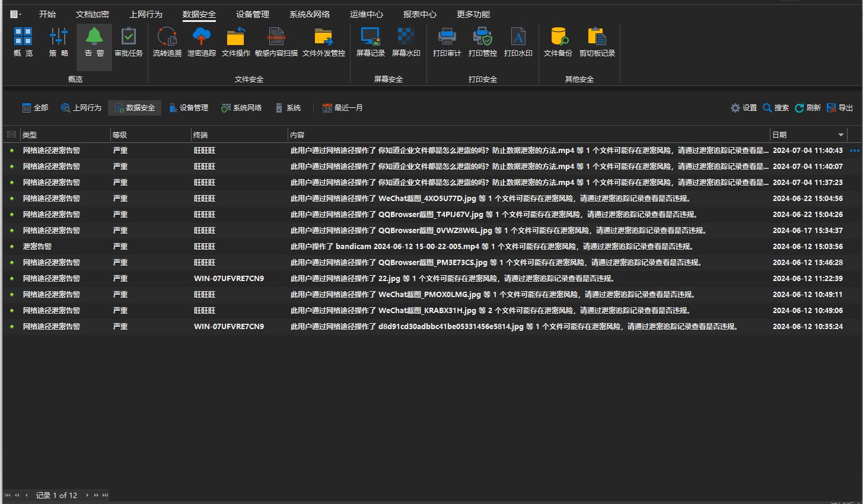The width and height of the screenshot is (863, 504).
Task: Select alert dated 2024-06-17 15:34:37
Action: [x=432, y=231]
